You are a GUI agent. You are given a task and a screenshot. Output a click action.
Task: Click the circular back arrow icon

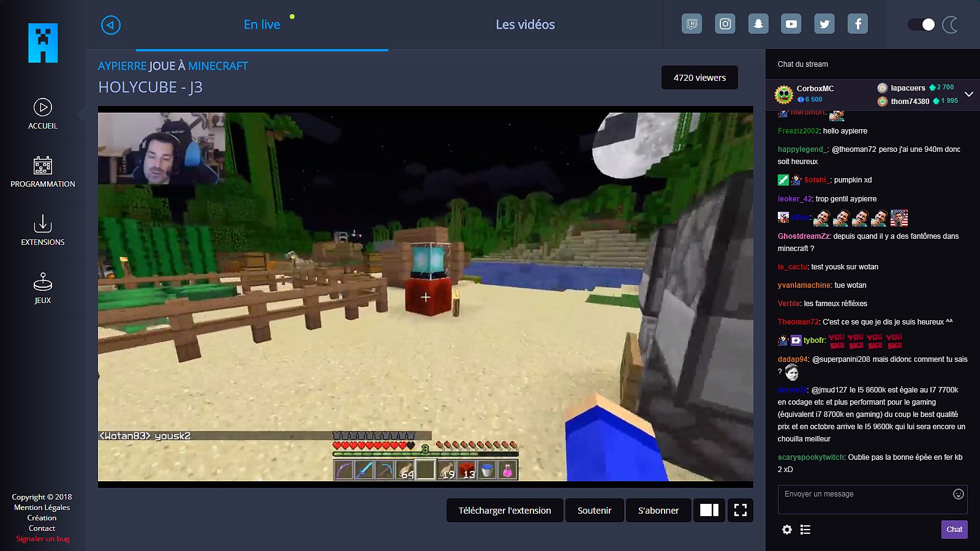click(x=111, y=25)
